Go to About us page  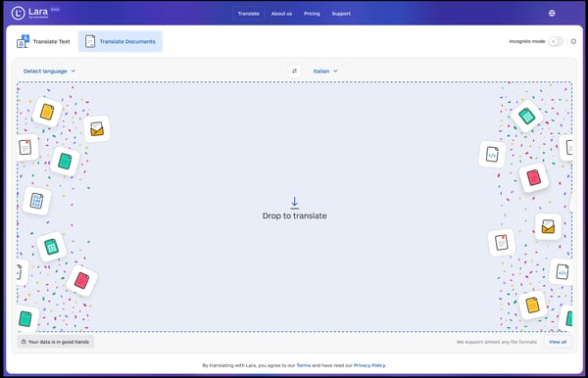pos(281,14)
